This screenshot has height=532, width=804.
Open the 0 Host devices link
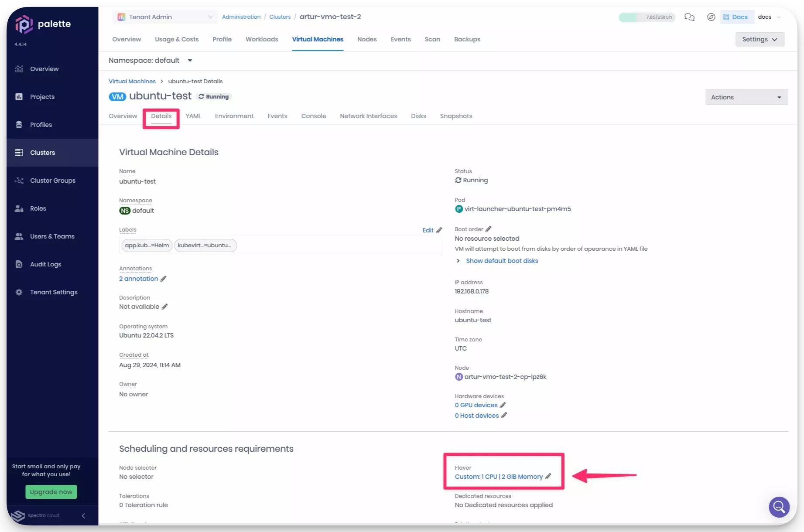coord(476,416)
